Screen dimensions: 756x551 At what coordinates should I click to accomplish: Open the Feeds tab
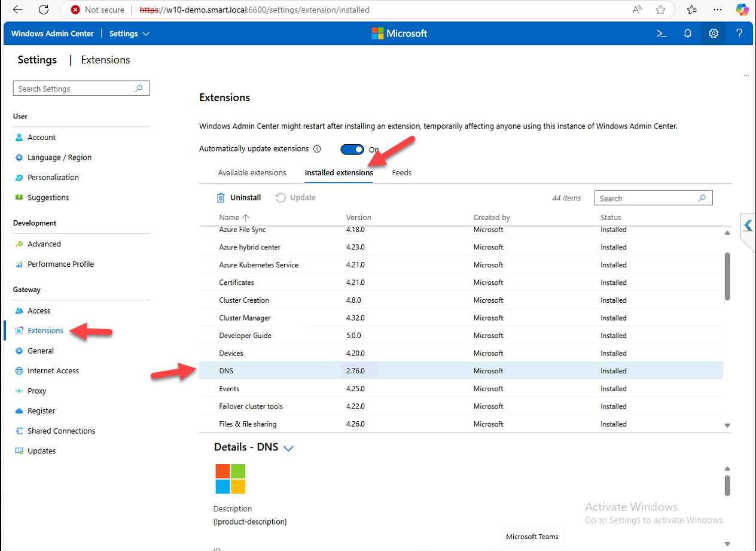[402, 172]
